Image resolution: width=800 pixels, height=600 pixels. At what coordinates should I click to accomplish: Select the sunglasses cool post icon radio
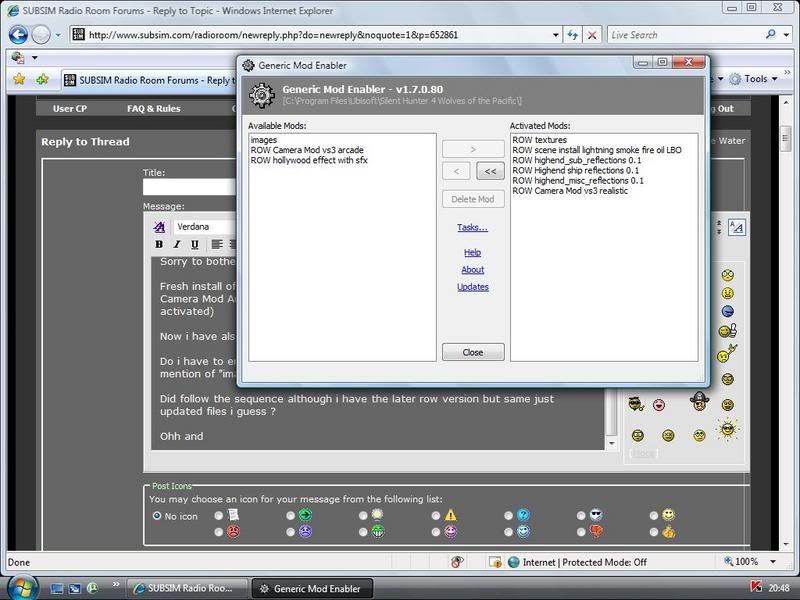click(x=581, y=516)
